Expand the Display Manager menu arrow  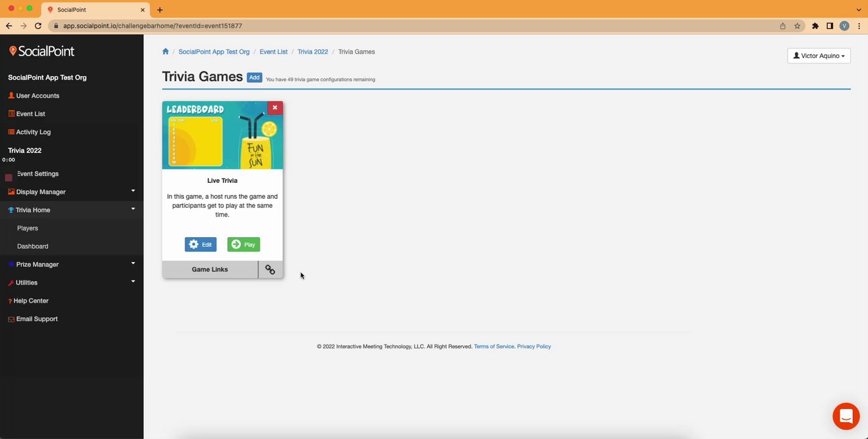pos(133,191)
